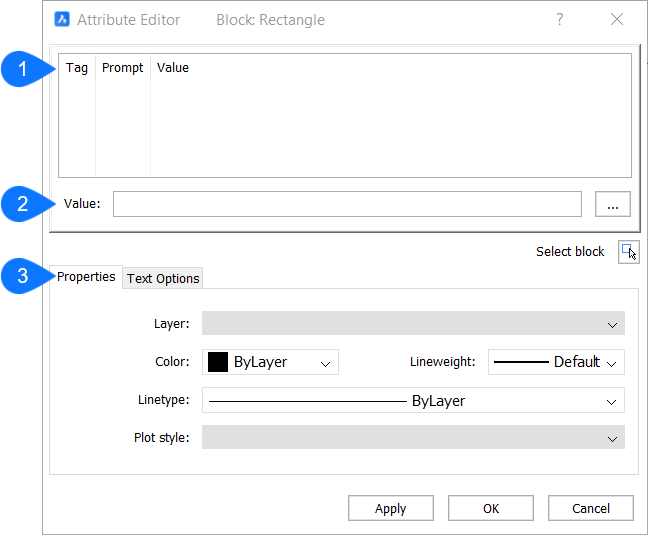Switch to the Text Options tab
Screen dimensions: 648x535
coord(163,278)
